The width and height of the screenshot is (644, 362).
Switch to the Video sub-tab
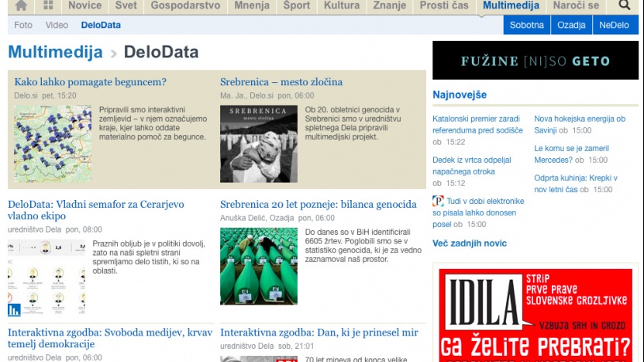pyautogui.click(x=57, y=25)
